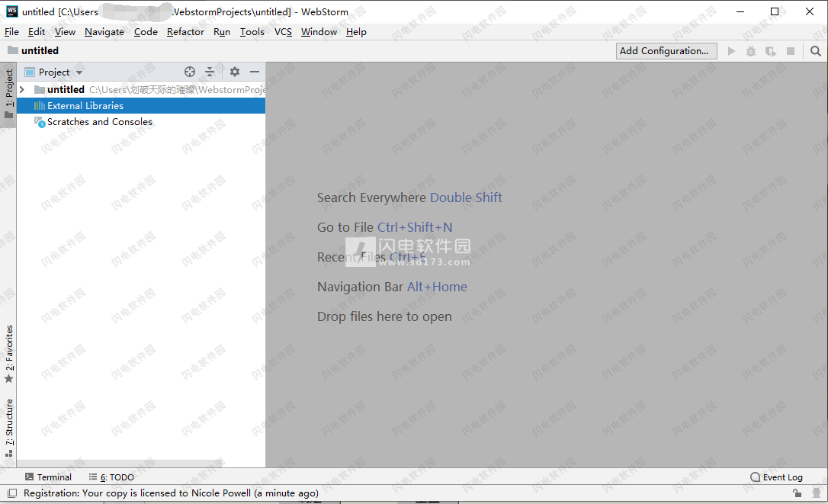Click the Debug bug icon
Viewport: 828px width, 504px height.
751,51
